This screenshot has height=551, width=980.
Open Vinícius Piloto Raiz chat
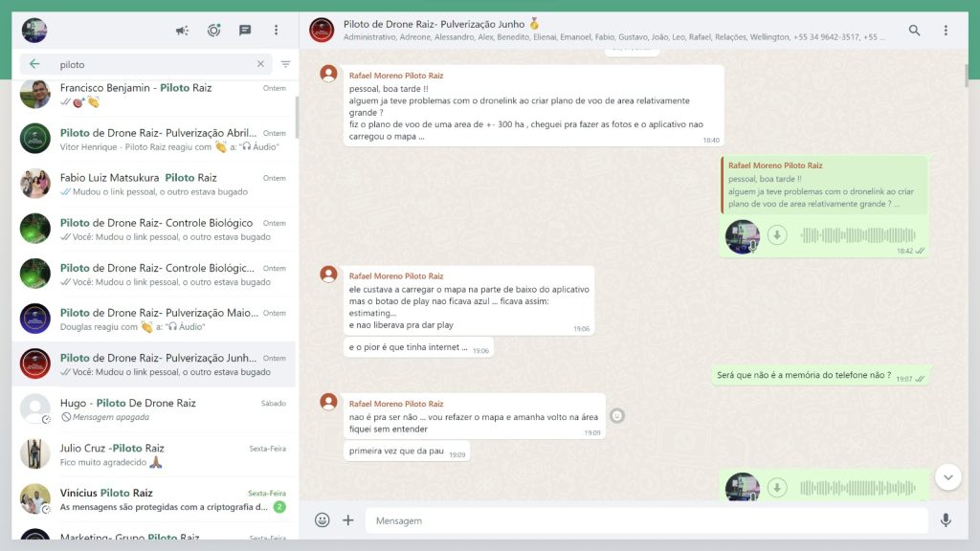pos(154,498)
